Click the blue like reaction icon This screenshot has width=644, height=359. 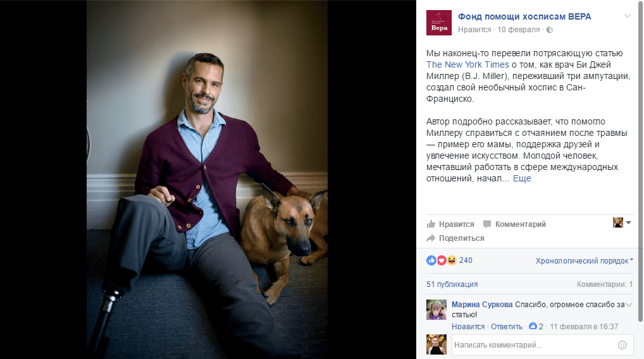[x=431, y=260]
